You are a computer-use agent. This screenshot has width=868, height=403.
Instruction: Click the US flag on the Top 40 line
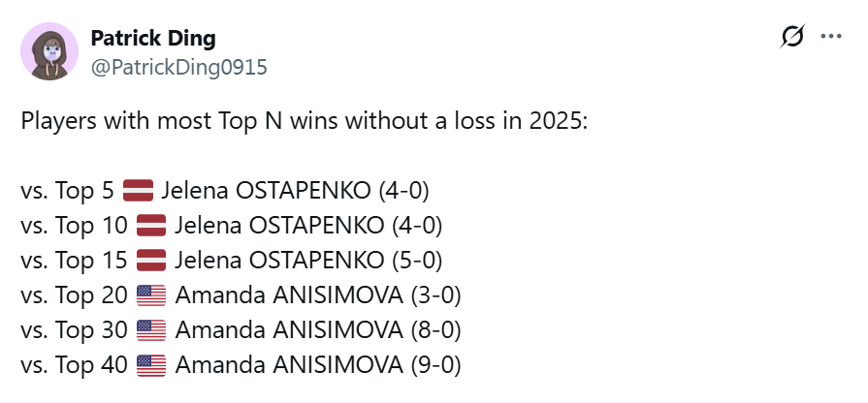point(151,365)
